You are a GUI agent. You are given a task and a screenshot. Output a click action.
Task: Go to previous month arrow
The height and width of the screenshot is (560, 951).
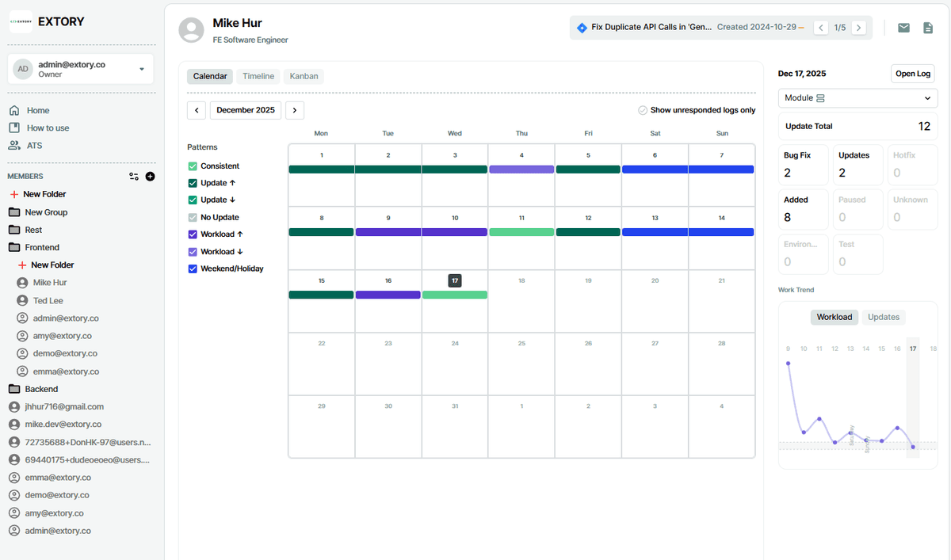click(197, 110)
